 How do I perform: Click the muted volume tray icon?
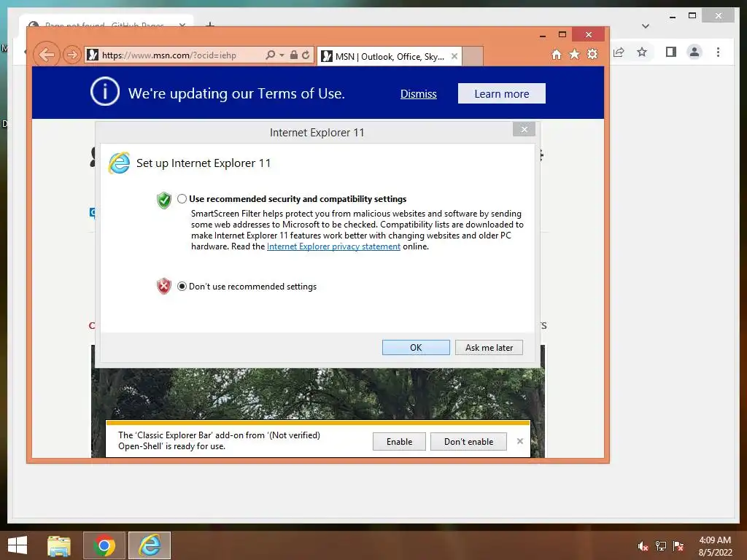[x=643, y=546]
